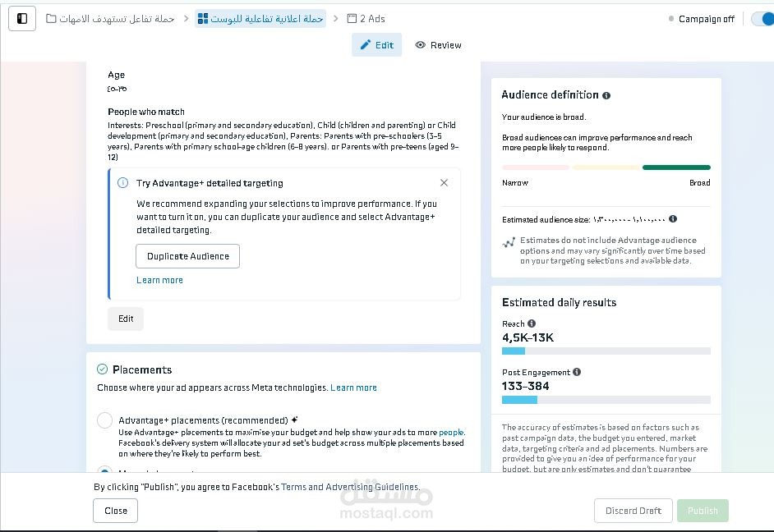774x532 pixels.
Task: Click Duplicate Audience button
Action: tap(187, 256)
